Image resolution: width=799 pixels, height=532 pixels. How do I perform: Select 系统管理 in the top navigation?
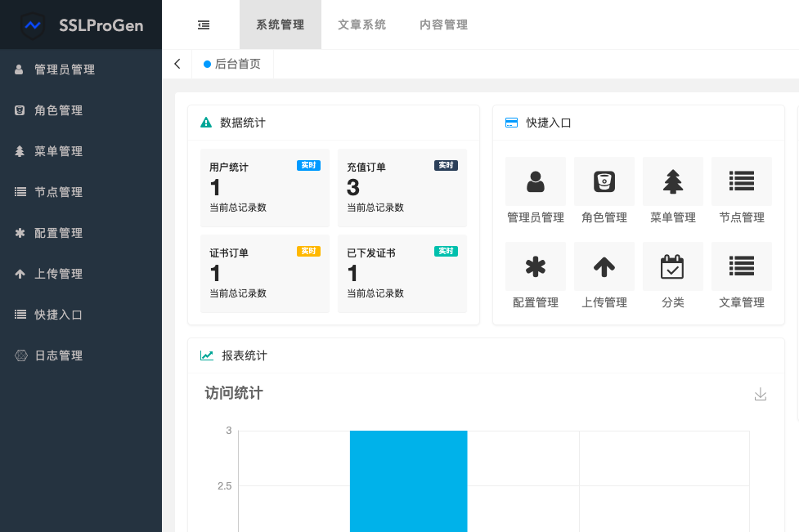(x=280, y=25)
